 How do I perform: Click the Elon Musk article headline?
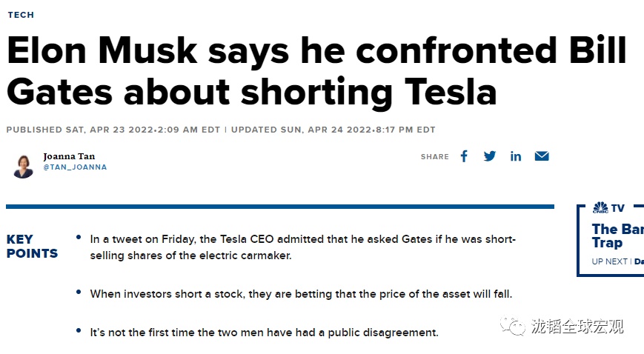(316, 72)
